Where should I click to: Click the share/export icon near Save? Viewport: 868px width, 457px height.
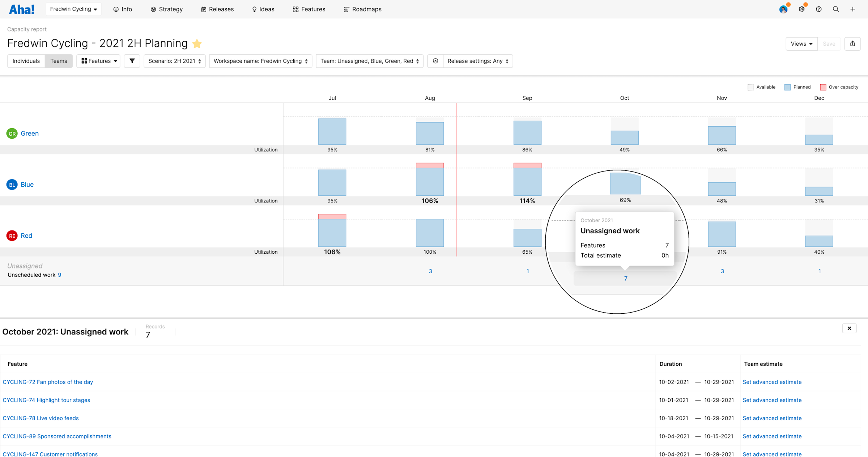pyautogui.click(x=852, y=43)
